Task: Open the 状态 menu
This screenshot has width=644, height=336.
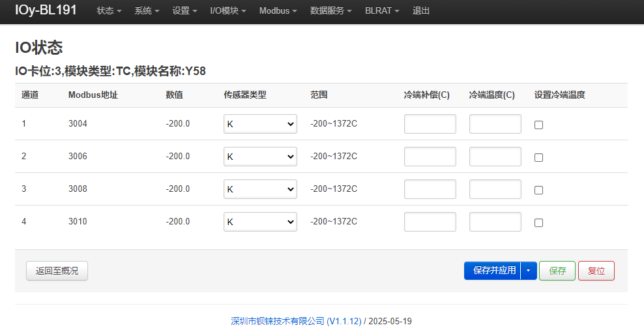Action: click(109, 10)
